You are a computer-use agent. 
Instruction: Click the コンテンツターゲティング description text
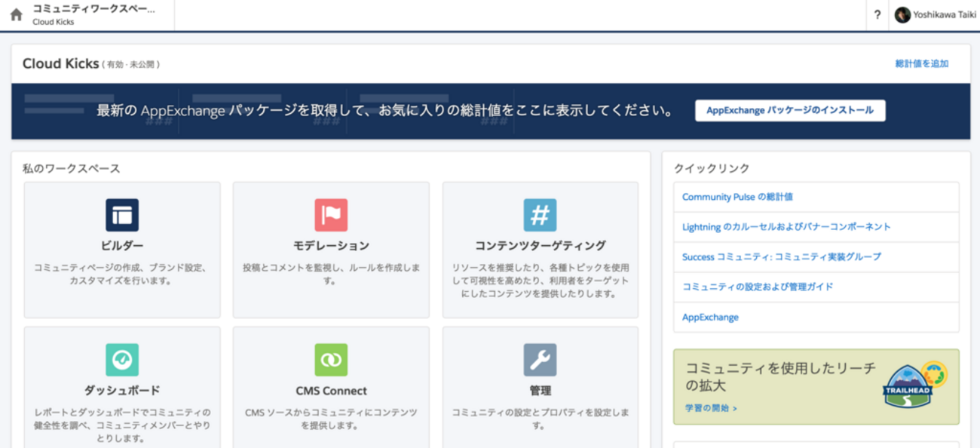[x=540, y=281]
